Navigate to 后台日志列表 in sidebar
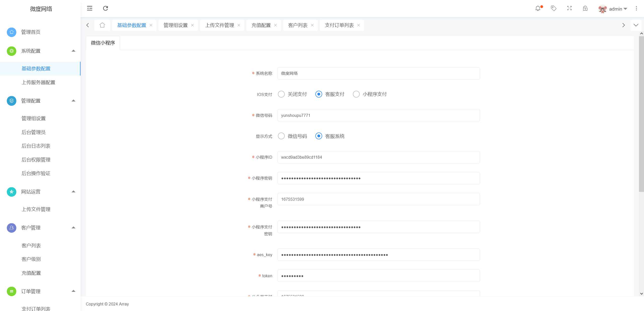This screenshot has height=311, width=644. pos(36,146)
